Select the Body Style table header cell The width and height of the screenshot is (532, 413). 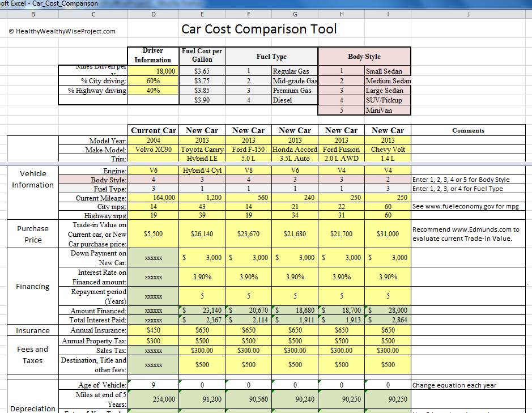(364, 56)
